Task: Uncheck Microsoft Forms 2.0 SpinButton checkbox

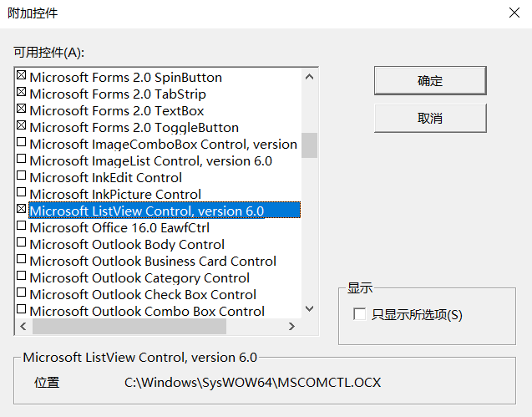Action: click(21, 75)
